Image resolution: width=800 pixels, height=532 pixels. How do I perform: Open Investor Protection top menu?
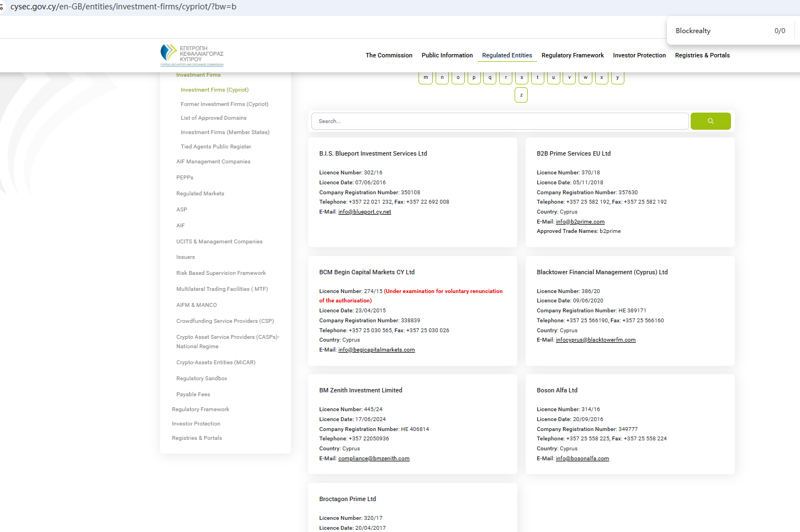point(639,56)
